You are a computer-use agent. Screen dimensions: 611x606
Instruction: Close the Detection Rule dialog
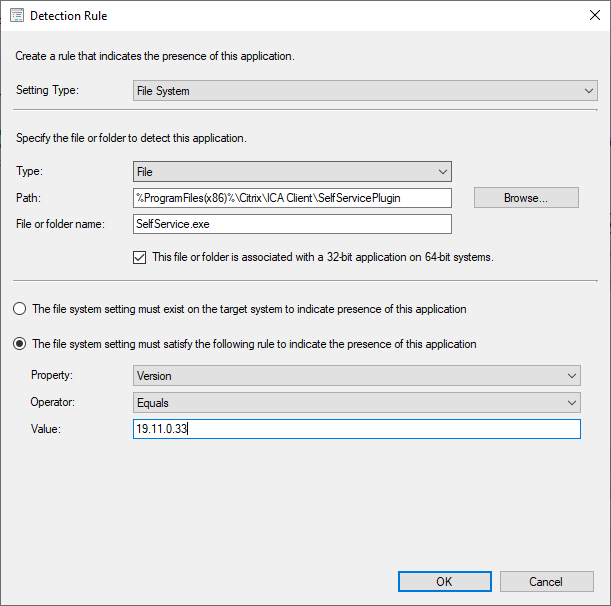[x=595, y=15]
